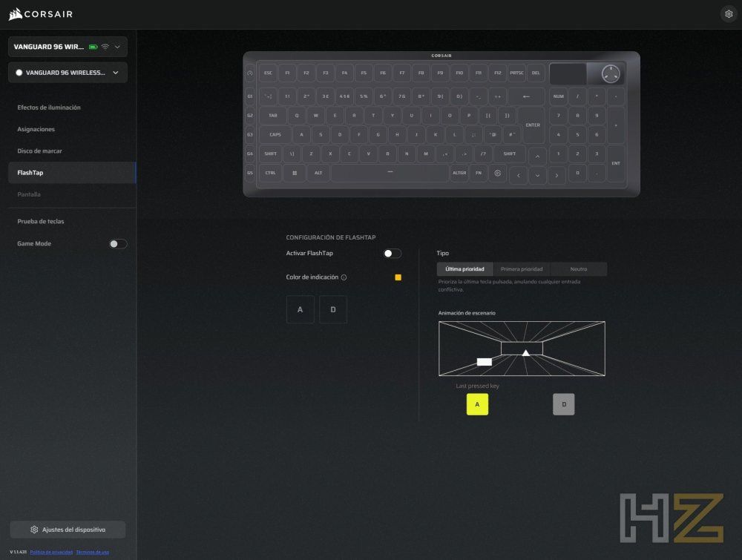Select the backspace arrow key on keyboard image
The height and width of the screenshot is (560, 742).
point(526,96)
